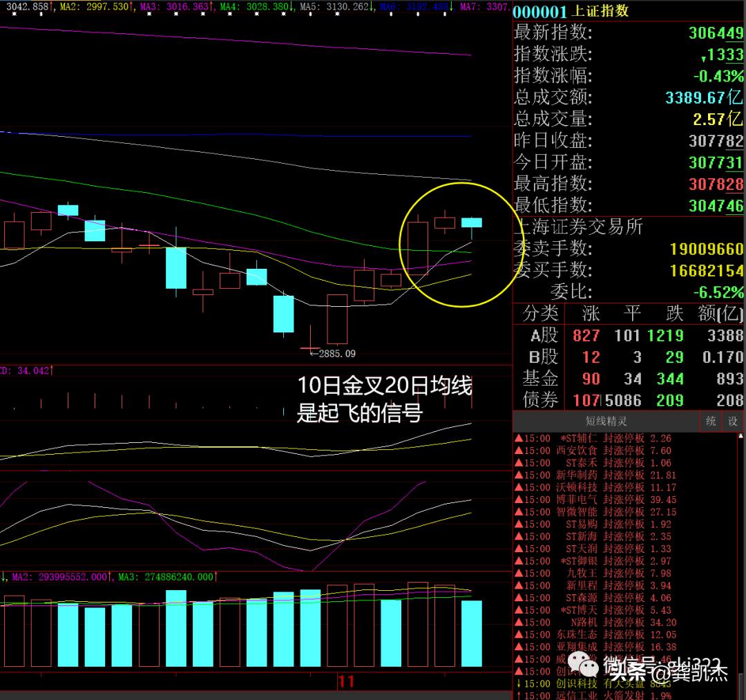Click the 统 button in 短线精灵 header

[x=711, y=421]
